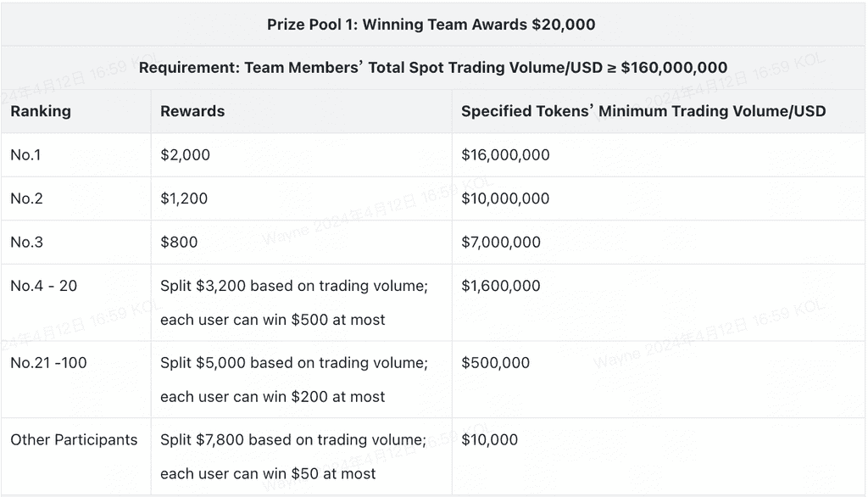Image resolution: width=868 pixels, height=497 pixels.
Task: Select the $800 reward cell
Action: [x=179, y=243]
